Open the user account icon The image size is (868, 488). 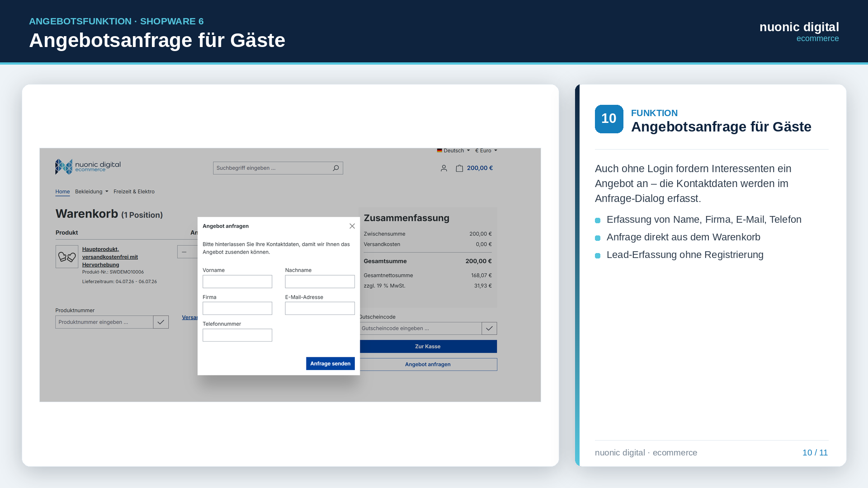[x=444, y=168]
